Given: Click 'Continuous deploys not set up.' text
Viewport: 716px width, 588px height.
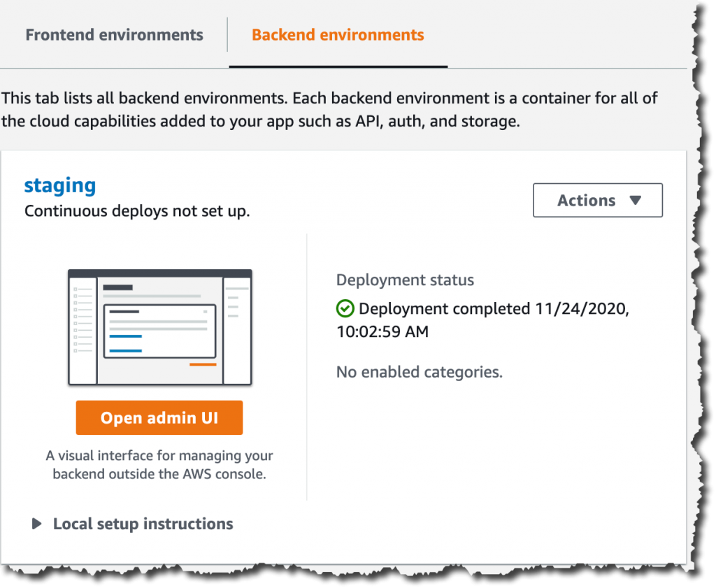Looking at the screenshot, I should coord(137,211).
